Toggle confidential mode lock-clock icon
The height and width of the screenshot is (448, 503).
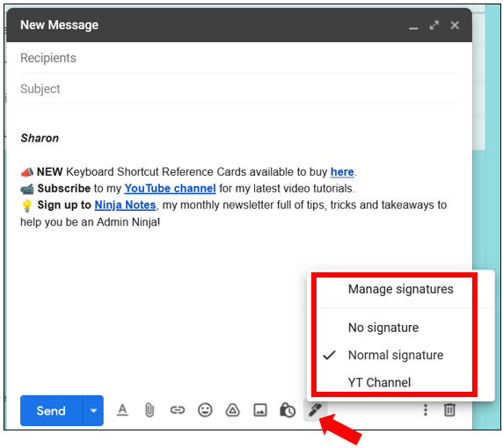click(288, 410)
